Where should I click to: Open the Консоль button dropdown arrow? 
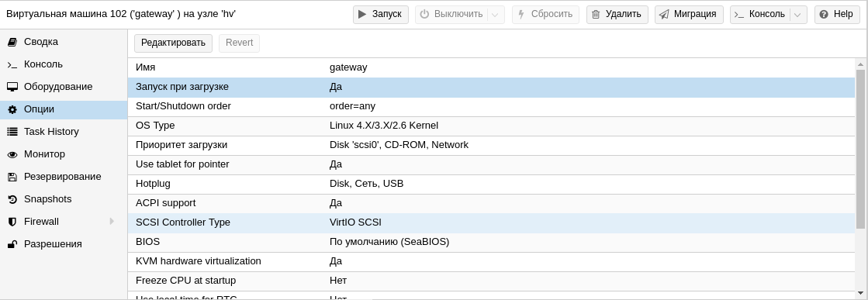pos(797,15)
